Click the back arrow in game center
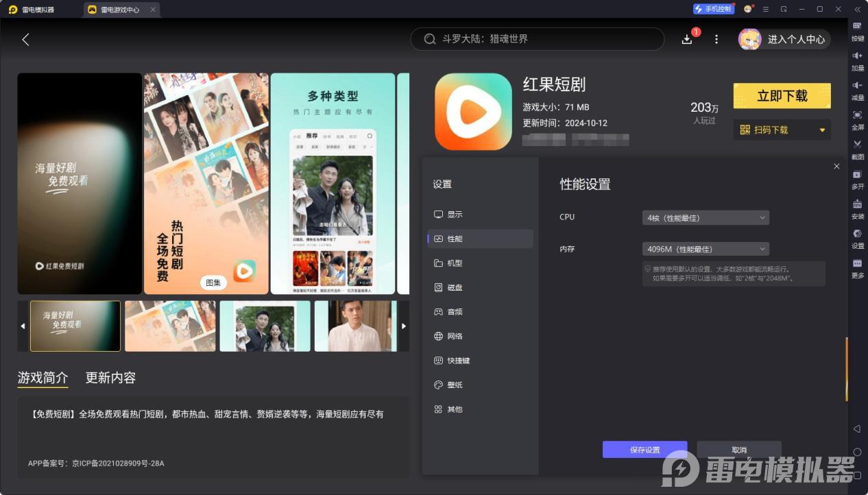 tap(25, 40)
